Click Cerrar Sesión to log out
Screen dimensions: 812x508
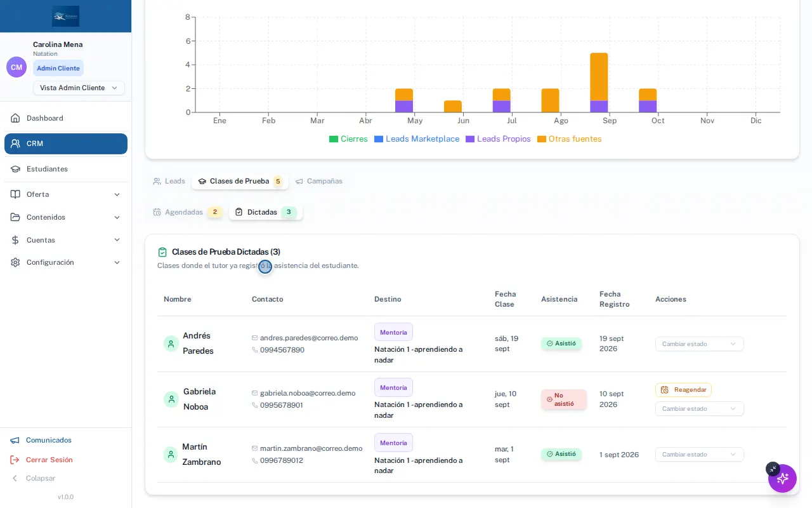(x=42, y=460)
